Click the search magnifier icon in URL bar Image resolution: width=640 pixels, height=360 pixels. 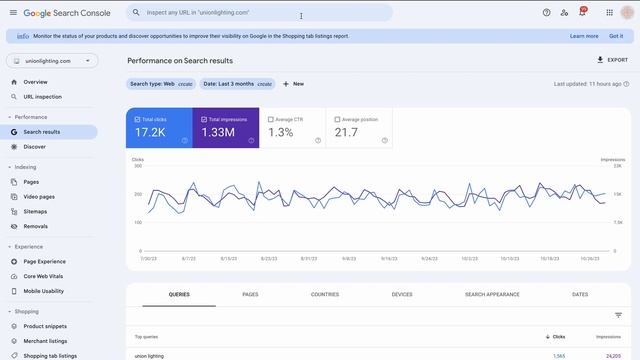136,13
